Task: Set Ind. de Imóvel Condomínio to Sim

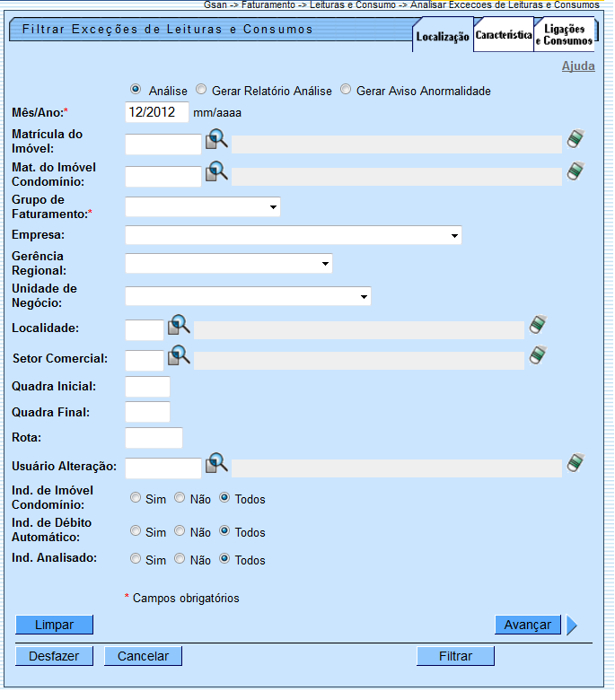Action: click(136, 497)
